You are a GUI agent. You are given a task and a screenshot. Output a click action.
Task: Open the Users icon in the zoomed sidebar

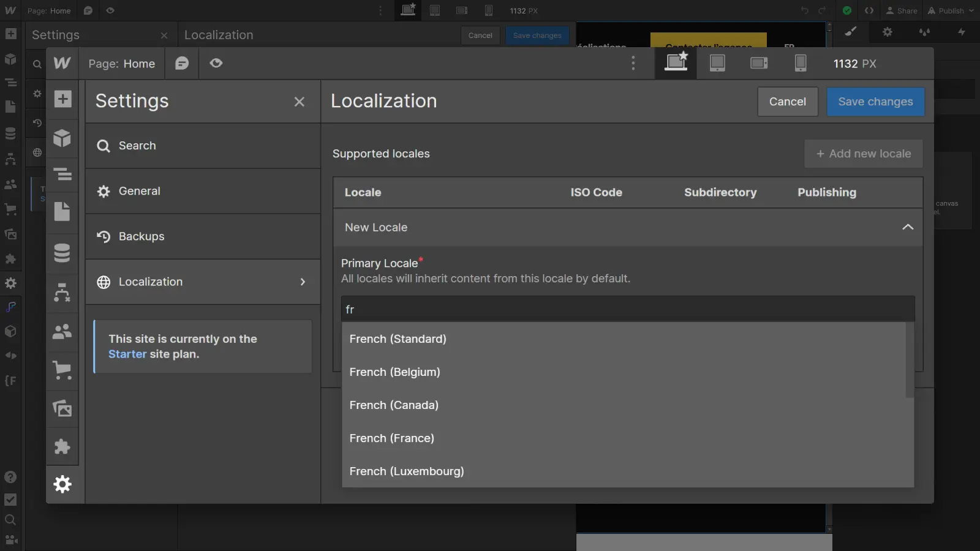click(62, 332)
